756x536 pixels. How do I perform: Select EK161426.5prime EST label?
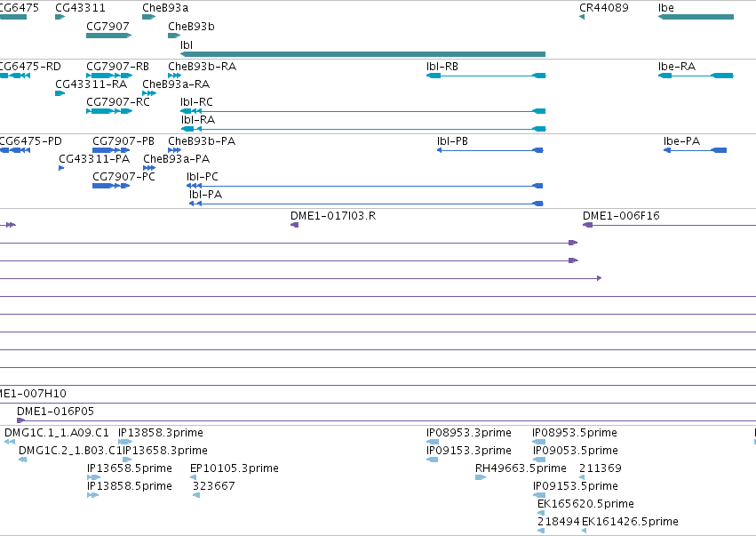[x=630, y=522]
